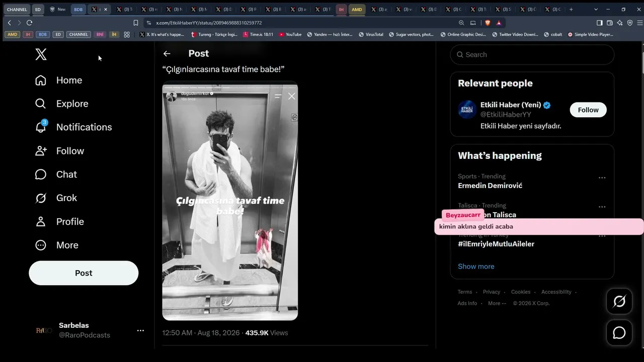Click the browser forward arrow
The width and height of the screenshot is (644, 362).
19,23
